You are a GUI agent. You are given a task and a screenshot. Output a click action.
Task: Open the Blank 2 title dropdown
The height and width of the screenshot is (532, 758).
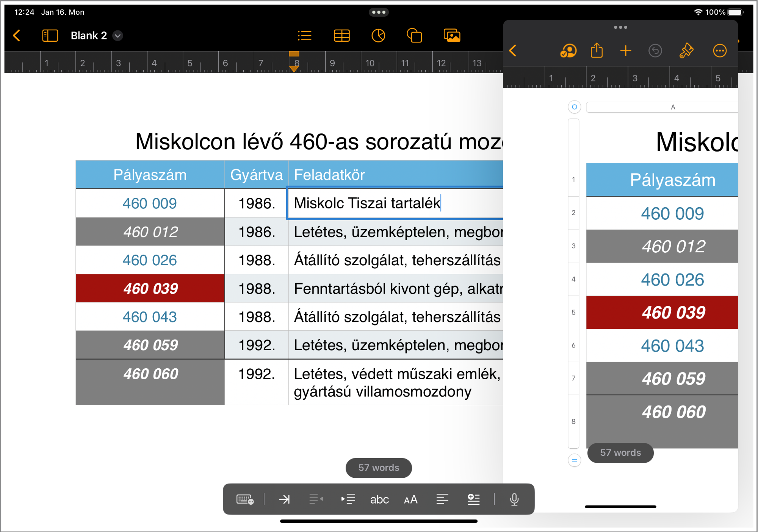(x=118, y=36)
